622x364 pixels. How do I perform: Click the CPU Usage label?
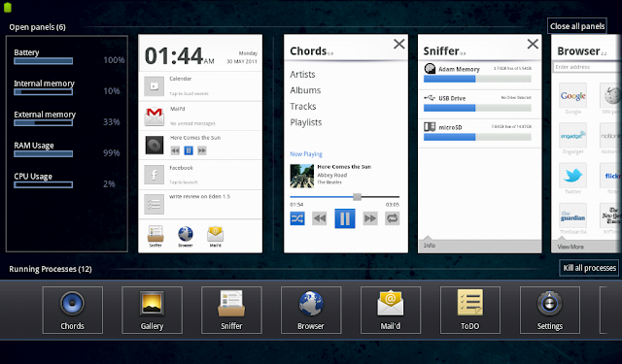tap(33, 177)
